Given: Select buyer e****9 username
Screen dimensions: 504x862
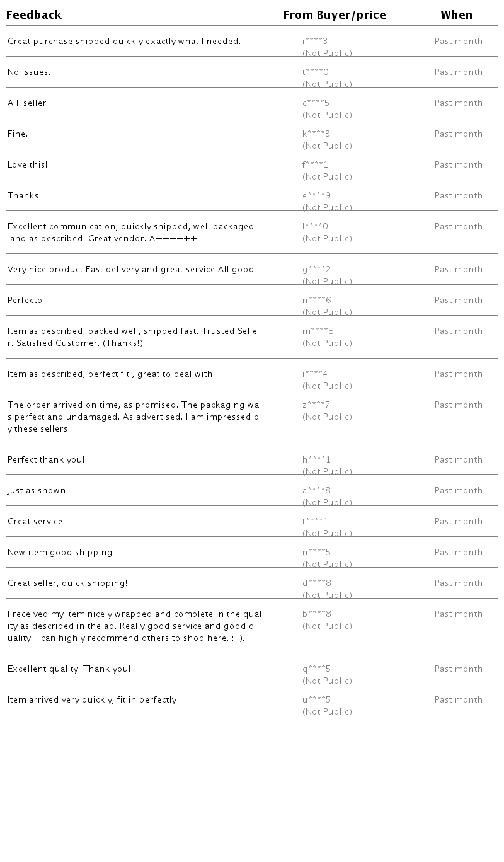Looking at the screenshot, I should 316,196.
